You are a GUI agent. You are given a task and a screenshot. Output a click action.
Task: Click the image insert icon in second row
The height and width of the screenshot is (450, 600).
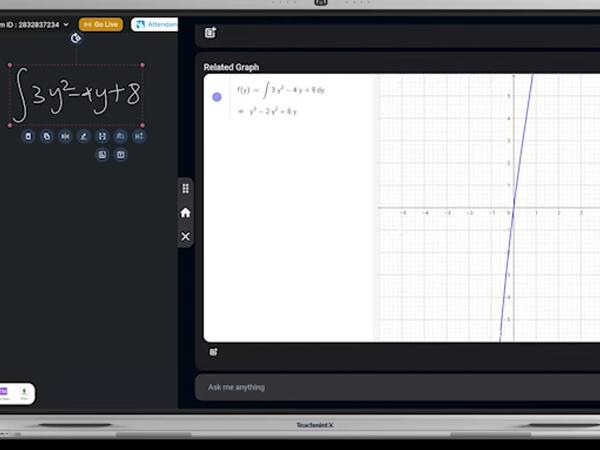click(x=102, y=155)
